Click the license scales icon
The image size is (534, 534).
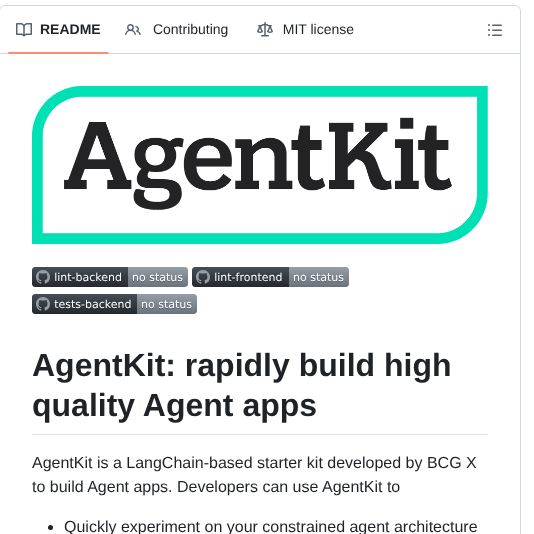point(265,30)
